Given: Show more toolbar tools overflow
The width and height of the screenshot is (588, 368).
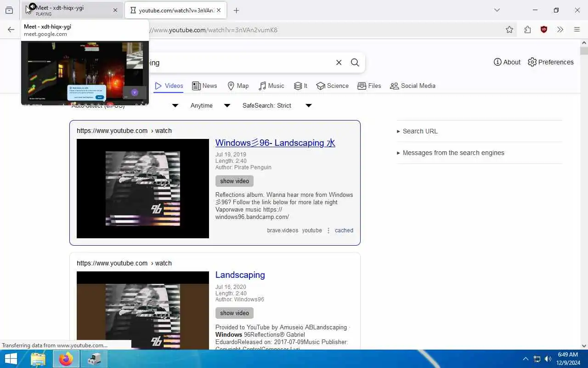Looking at the screenshot, I should (x=560, y=30).
